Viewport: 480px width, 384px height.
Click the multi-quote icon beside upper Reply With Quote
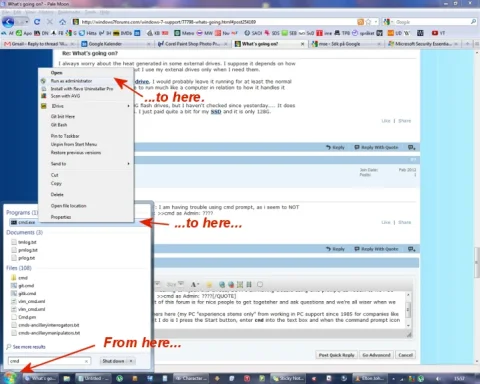(412, 147)
